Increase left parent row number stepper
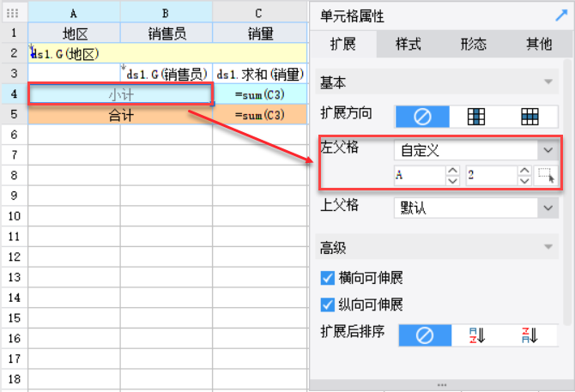Image resolution: width=575 pixels, height=392 pixels. point(524,171)
